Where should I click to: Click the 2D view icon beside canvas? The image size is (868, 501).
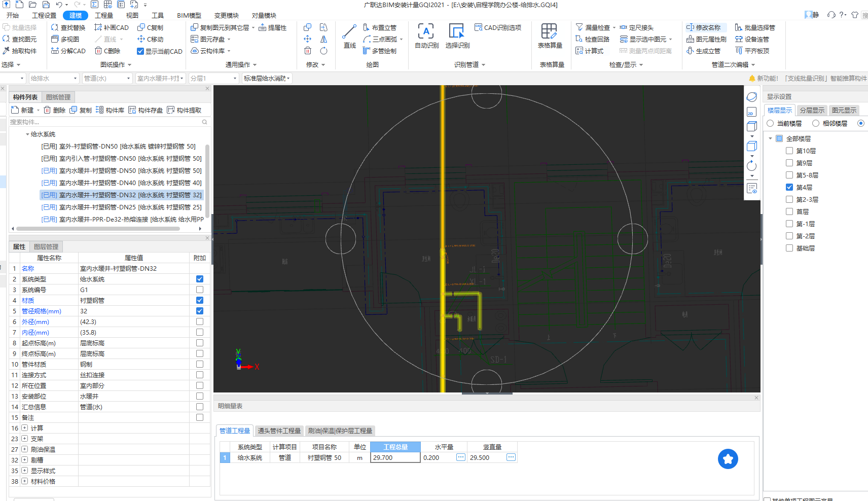[751, 112]
